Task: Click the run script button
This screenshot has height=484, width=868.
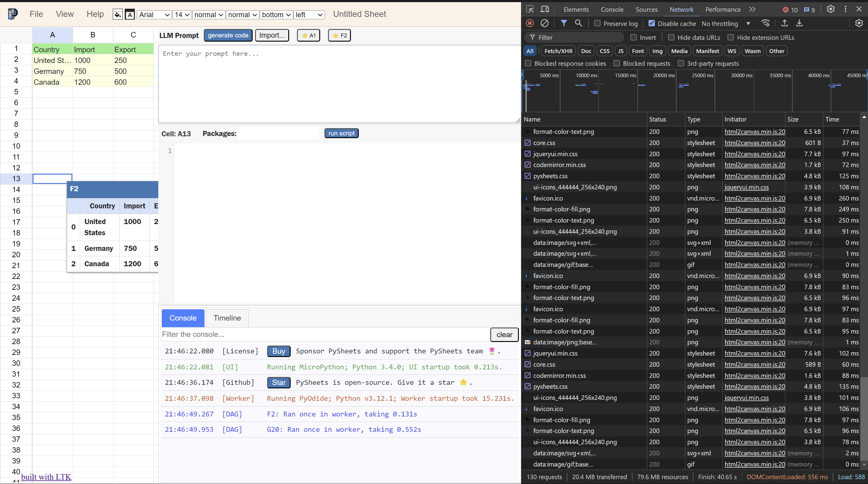Action: click(341, 133)
